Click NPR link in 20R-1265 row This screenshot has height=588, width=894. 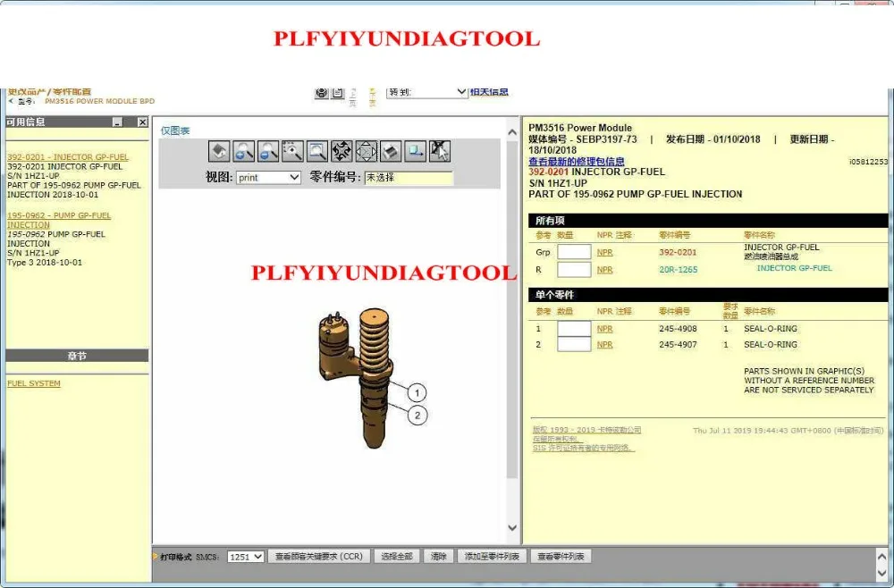[x=605, y=270]
